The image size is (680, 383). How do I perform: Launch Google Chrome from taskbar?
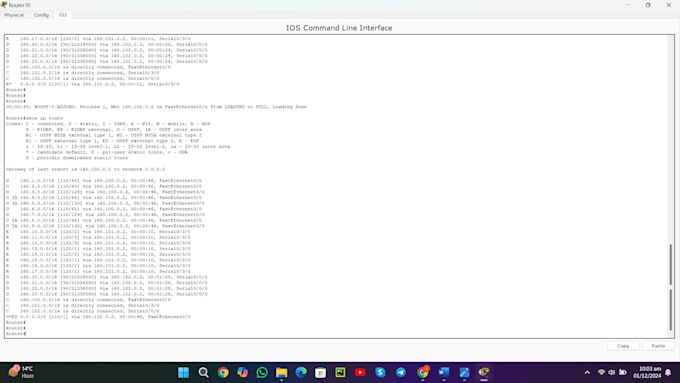(223, 372)
